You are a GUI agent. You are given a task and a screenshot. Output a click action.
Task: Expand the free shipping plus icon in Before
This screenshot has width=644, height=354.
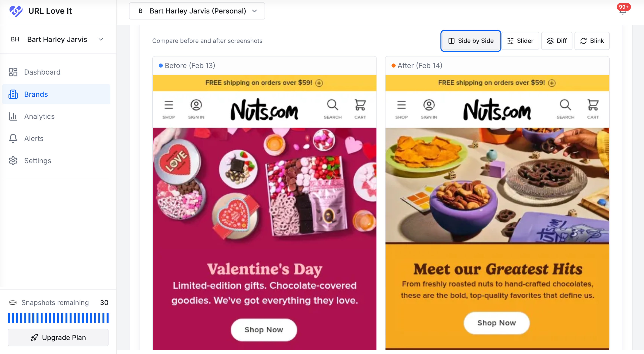(319, 83)
